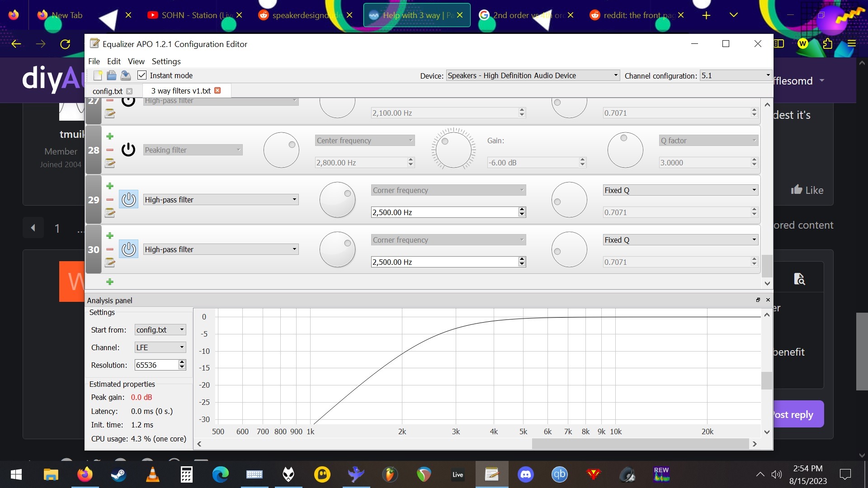Edit filter row 27 as text

click(x=110, y=113)
